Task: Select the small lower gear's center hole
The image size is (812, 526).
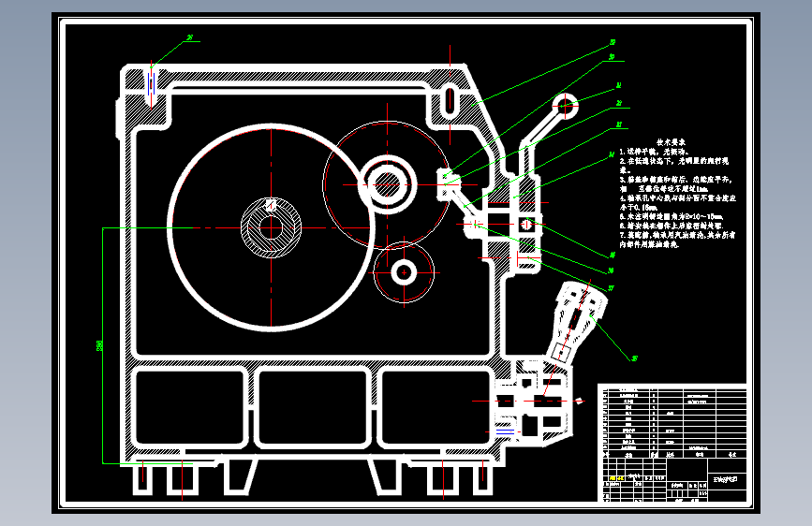Action: (404, 272)
